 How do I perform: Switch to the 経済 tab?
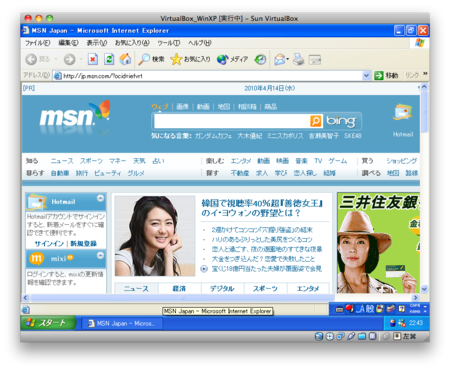click(x=179, y=288)
